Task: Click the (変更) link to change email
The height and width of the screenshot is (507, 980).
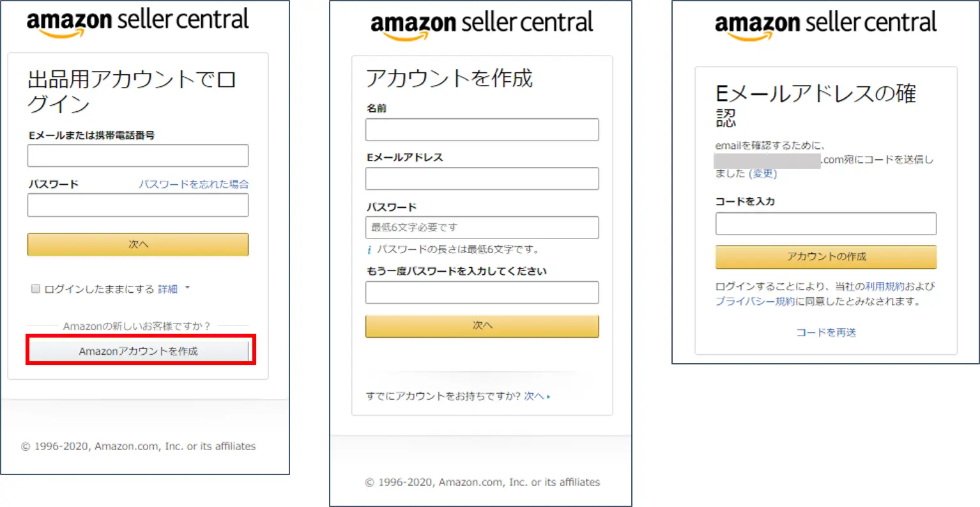Action: [x=763, y=174]
